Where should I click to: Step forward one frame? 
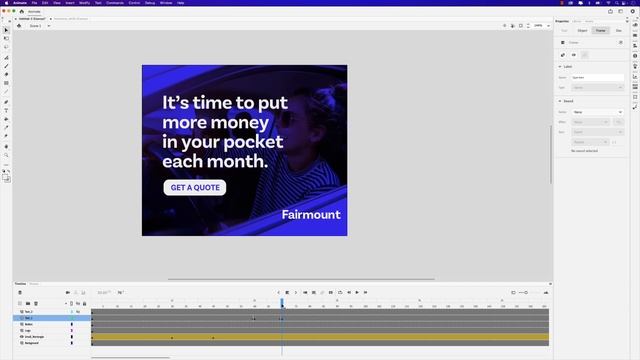[366, 293]
